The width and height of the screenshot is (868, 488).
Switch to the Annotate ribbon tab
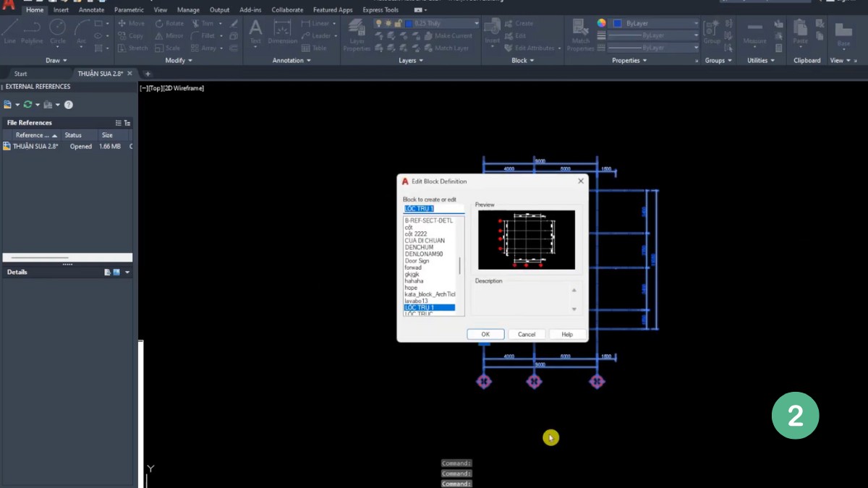(x=91, y=10)
